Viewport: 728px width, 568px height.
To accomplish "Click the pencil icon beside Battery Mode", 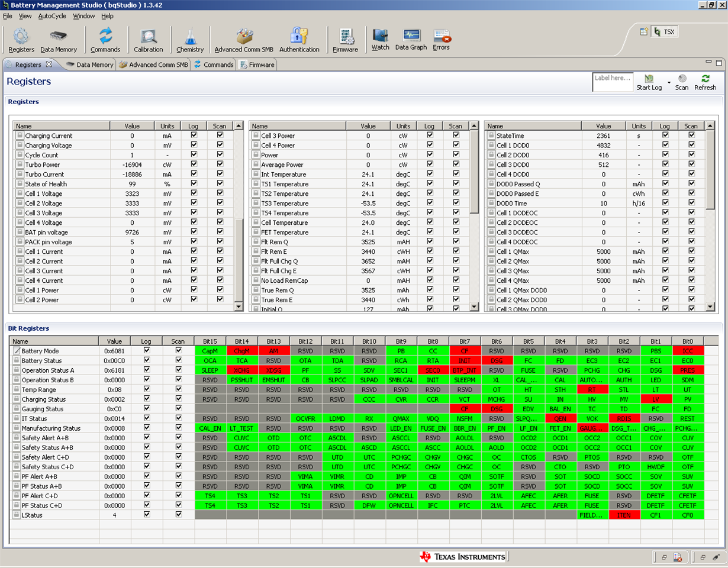I will coord(17,351).
